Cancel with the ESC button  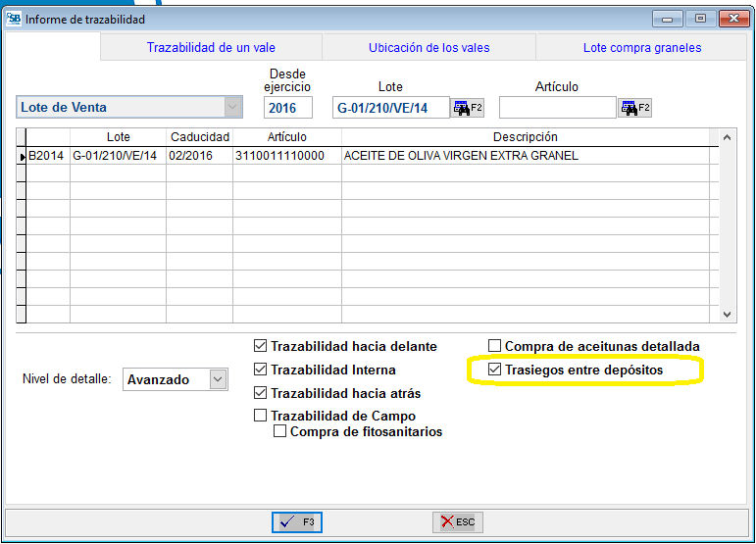point(458,522)
